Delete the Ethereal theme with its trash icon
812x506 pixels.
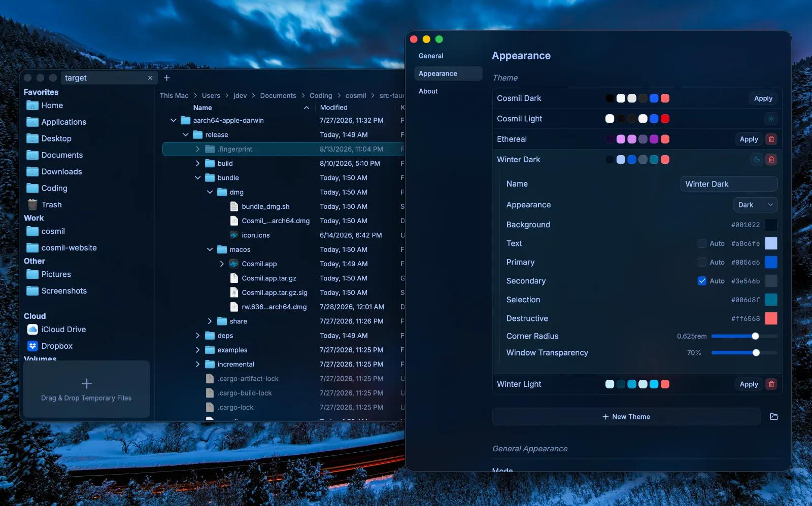click(x=771, y=139)
